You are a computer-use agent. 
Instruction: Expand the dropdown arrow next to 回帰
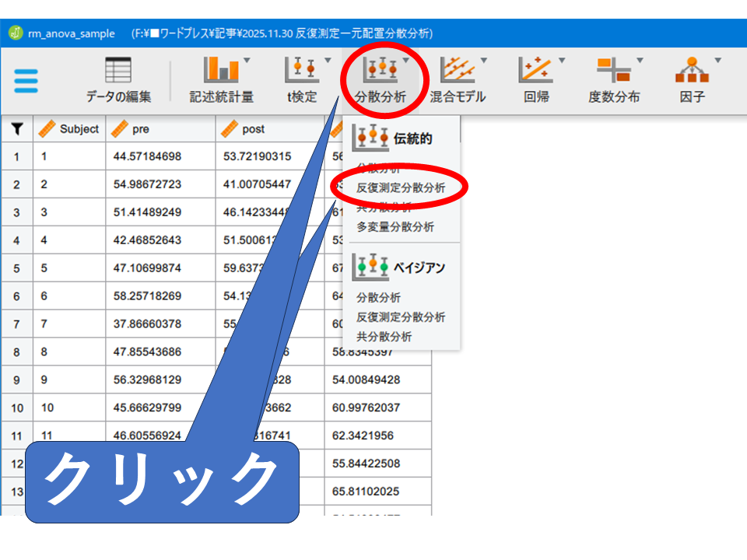tap(562, 60)
